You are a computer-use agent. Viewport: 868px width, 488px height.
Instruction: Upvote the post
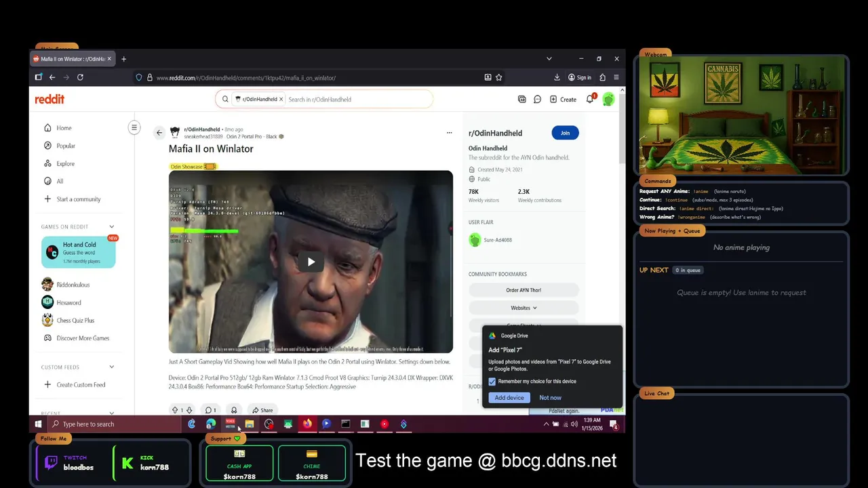click(175, 410)
